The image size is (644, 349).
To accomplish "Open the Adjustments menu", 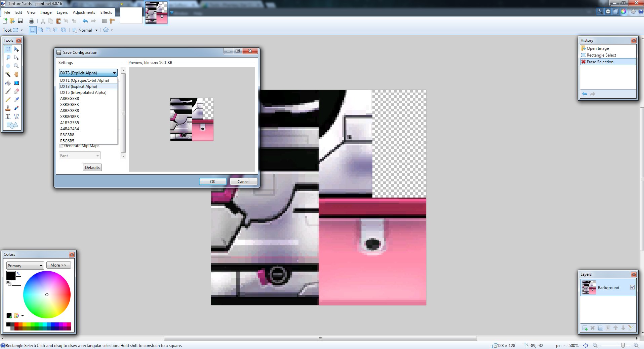I will pyautogui.click(x=84, y=12).
